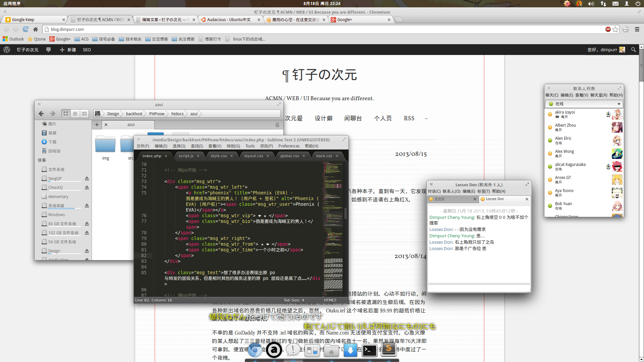Open new tab in file manager
The height and width of the screenshot is (362, 644).
point(97,125)
